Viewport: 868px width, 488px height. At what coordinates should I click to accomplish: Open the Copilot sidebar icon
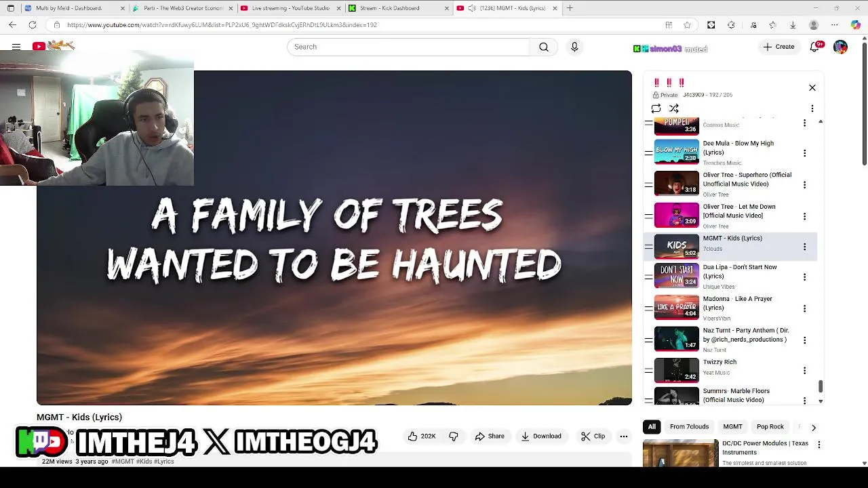pos(856,25)
